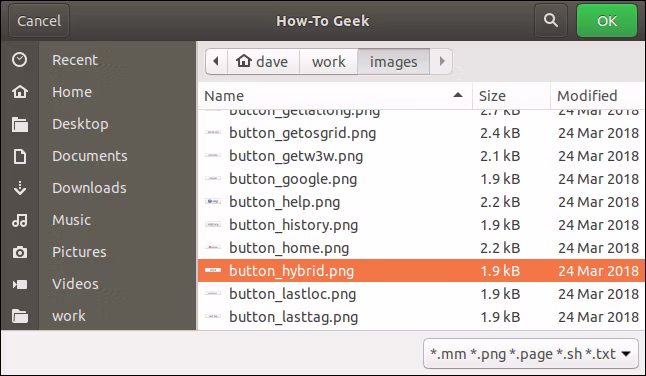
Task: Select highlighted file button_hybrid.png
Action: (x=421, y=271)
